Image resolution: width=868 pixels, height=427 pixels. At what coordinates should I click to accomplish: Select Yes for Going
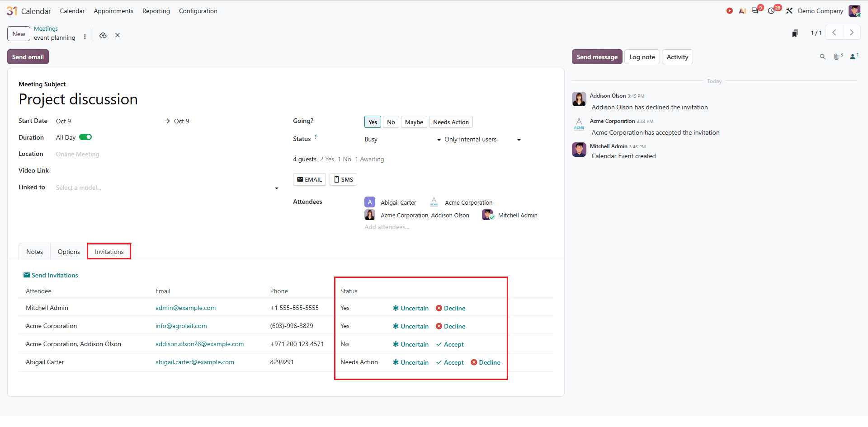(373, 122)
